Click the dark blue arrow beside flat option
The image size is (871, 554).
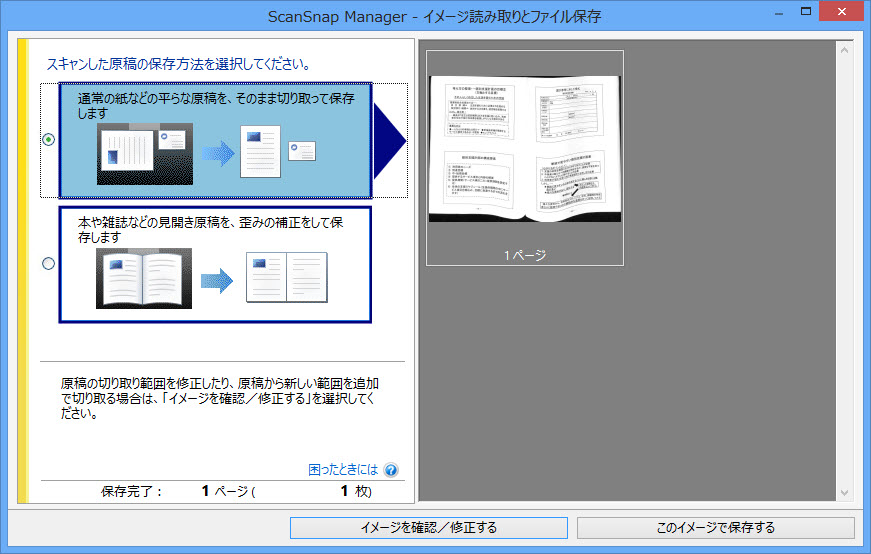click(x=390, y=141)
